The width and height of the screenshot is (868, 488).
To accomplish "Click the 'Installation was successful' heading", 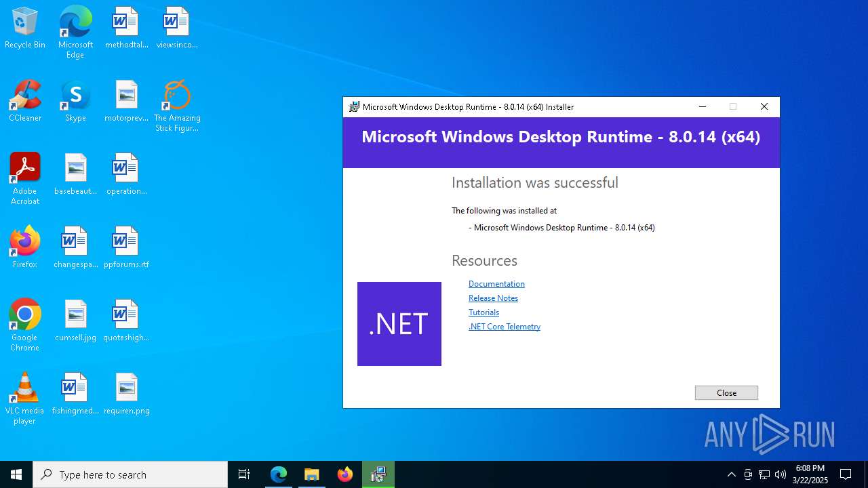I will tap(535, 183).
